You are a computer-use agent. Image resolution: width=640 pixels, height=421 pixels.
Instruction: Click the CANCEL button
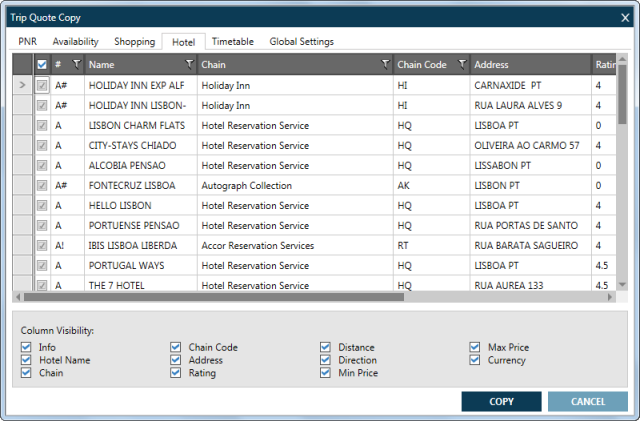click(x=587, y=401)
